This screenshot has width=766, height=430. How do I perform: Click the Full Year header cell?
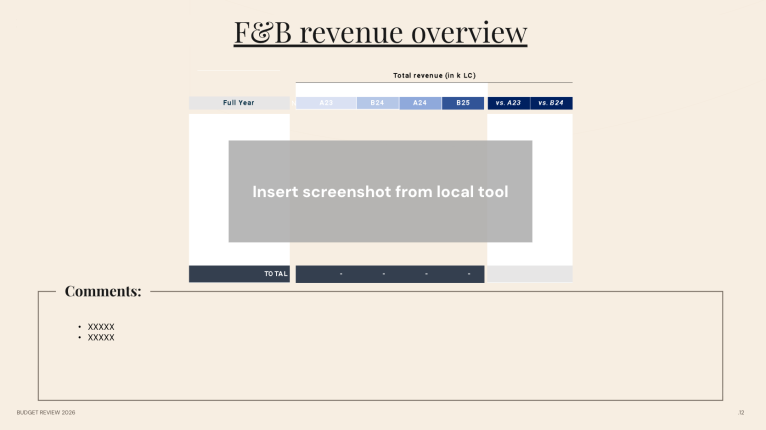[239, 103]
